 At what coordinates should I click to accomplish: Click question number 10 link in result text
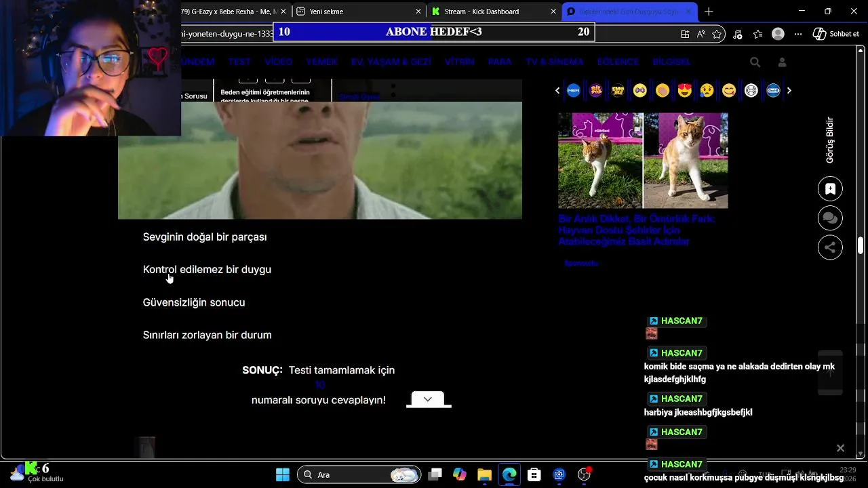[x=319, y=385]
